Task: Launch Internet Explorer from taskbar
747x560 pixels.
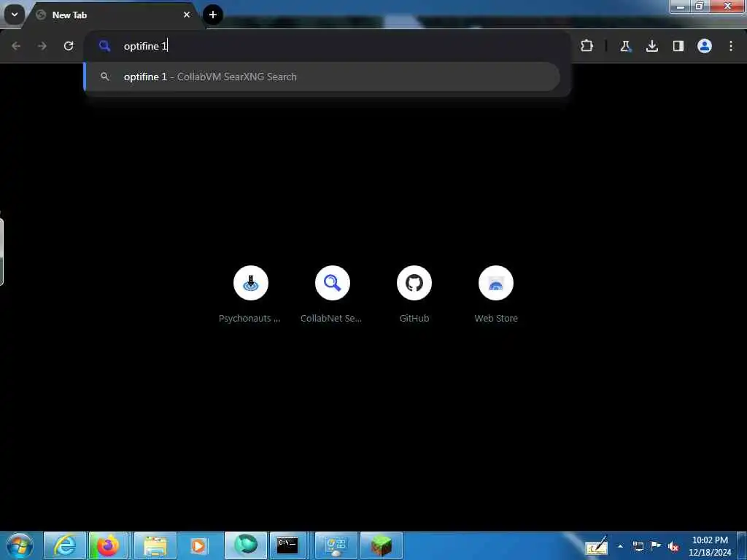Action: pyautogui.click(x=65, y=545)
